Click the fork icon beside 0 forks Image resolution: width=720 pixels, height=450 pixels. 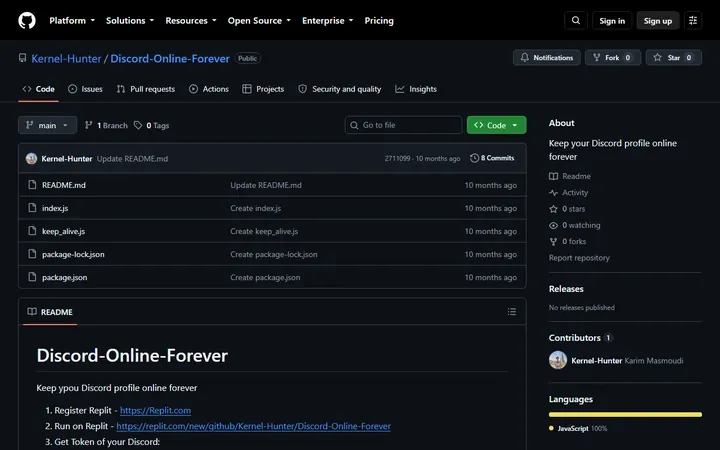click(x=553, y=242)
